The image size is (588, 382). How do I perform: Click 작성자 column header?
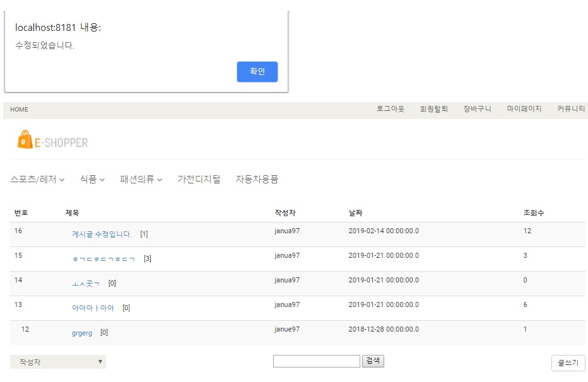(x=285, y=212)
